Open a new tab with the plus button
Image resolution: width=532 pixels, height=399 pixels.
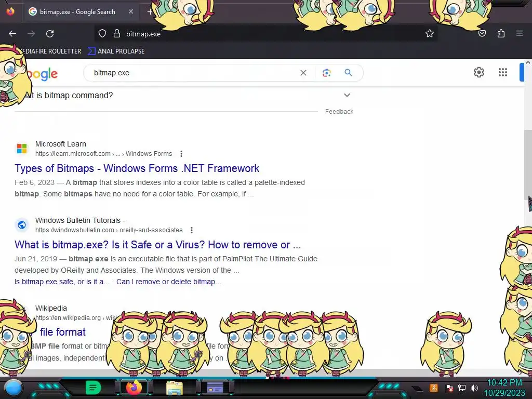coord(150,12)
